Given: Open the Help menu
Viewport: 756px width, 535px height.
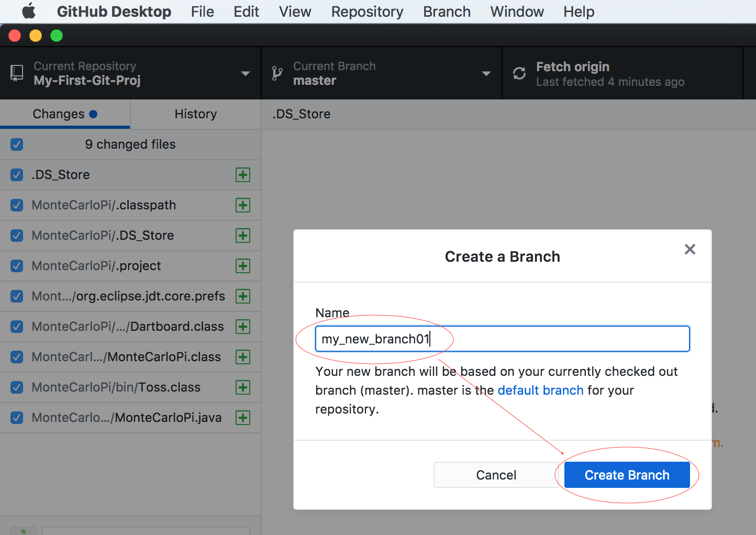Looking at the screenshot, I should [x=579, y=12].
